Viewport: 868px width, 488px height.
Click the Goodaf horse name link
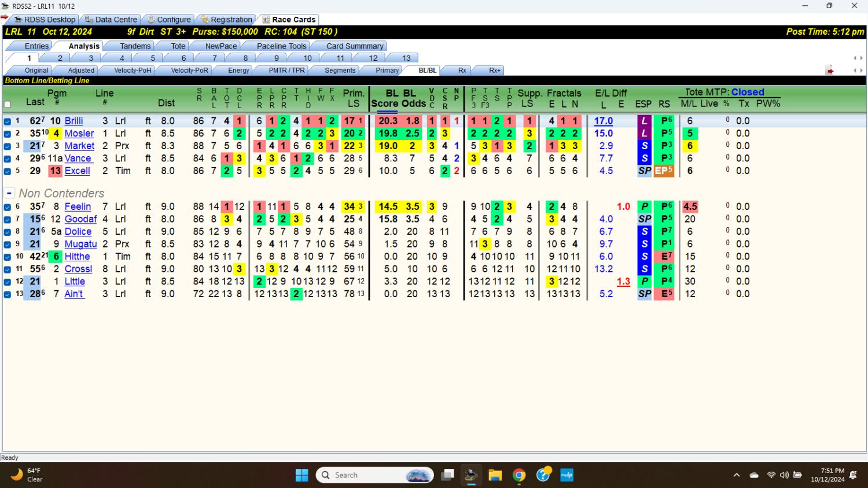point(80,219)
